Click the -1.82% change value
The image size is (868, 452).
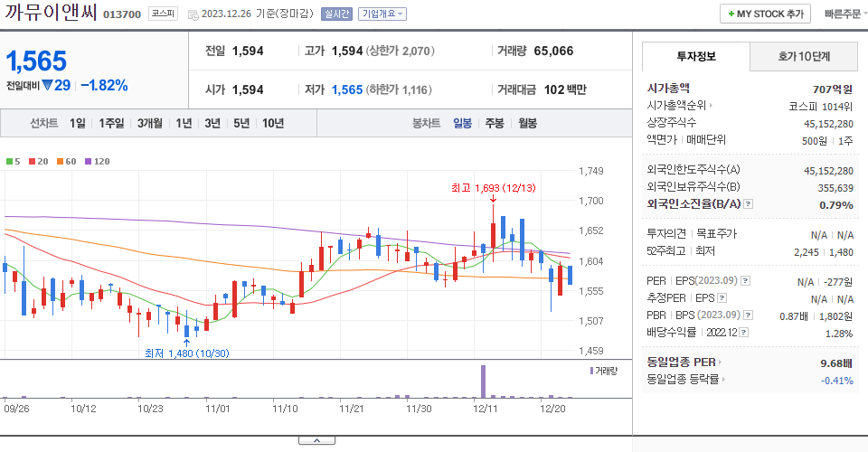[x=104, y=85]
